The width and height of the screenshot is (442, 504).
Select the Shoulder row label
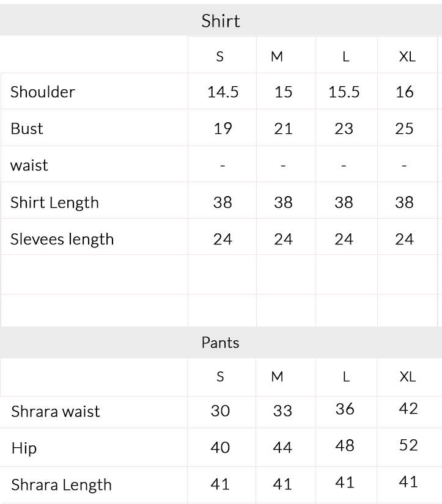pos(42,92)
